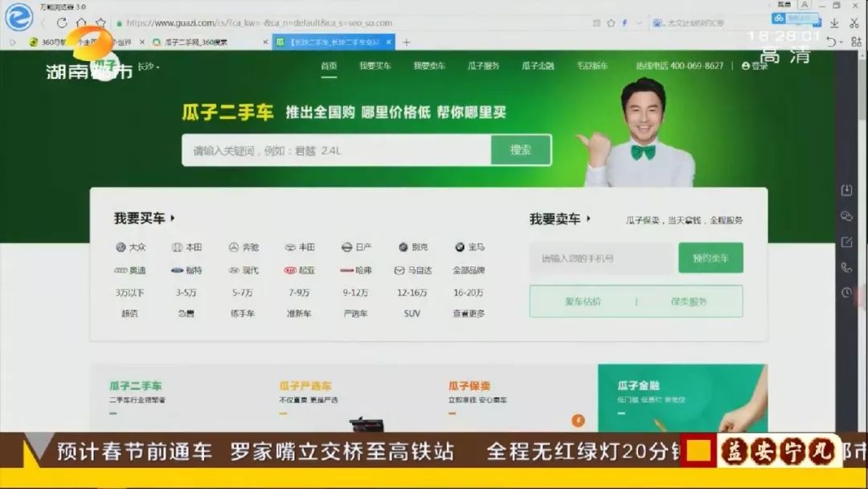Image resolution: width=868 pixels, height=489 pixels.
Task: Open the browser logo menu
Action: 18,17
